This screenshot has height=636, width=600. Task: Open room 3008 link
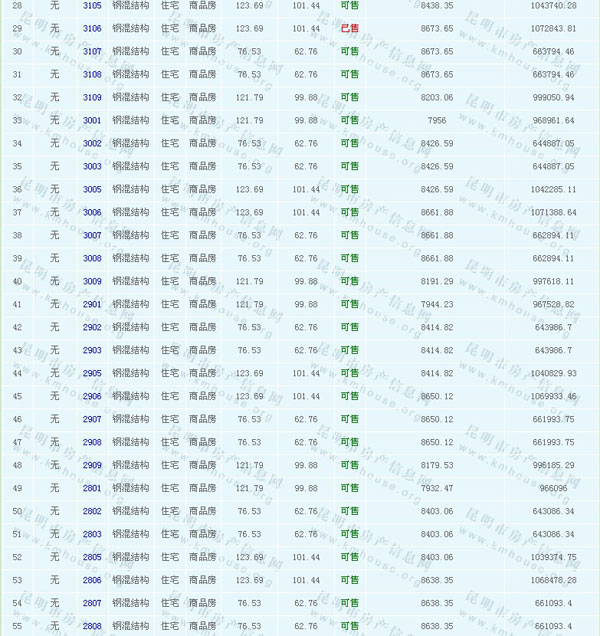point(92,258)
